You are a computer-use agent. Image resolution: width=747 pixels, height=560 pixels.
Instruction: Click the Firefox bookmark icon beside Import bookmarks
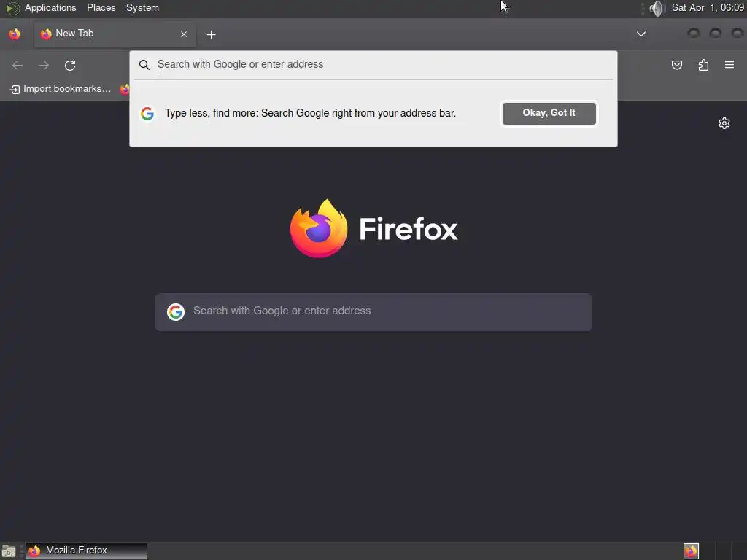[x=124, y=89]
